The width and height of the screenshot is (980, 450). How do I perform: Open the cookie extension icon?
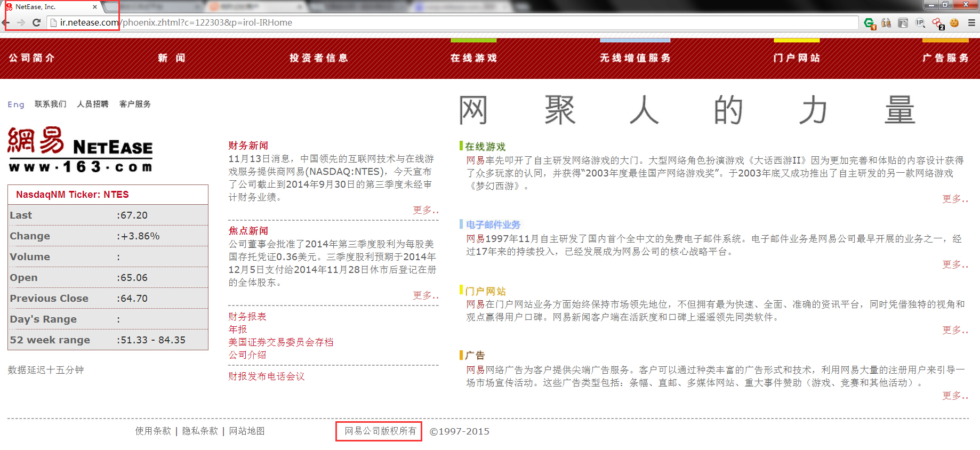point(954,23)
